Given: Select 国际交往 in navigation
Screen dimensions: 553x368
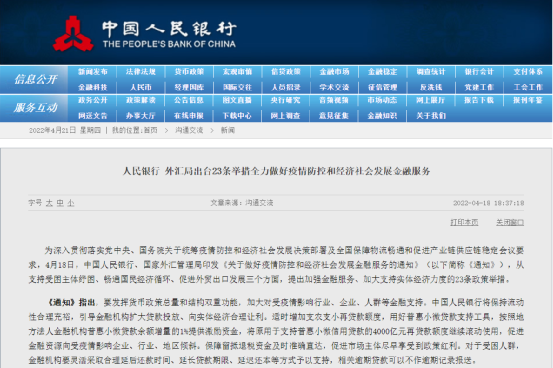Looking at the screenshot, I should click(x=237, y=87).
